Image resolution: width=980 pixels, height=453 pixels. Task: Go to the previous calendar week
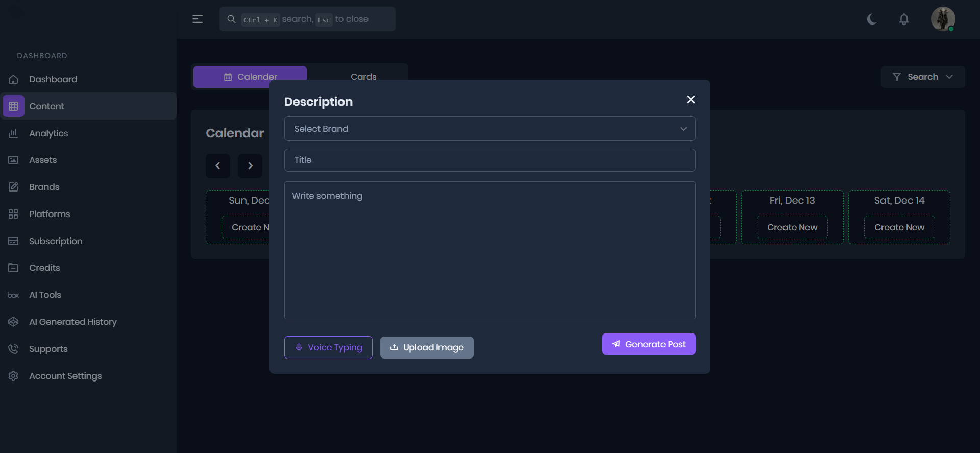218,165
